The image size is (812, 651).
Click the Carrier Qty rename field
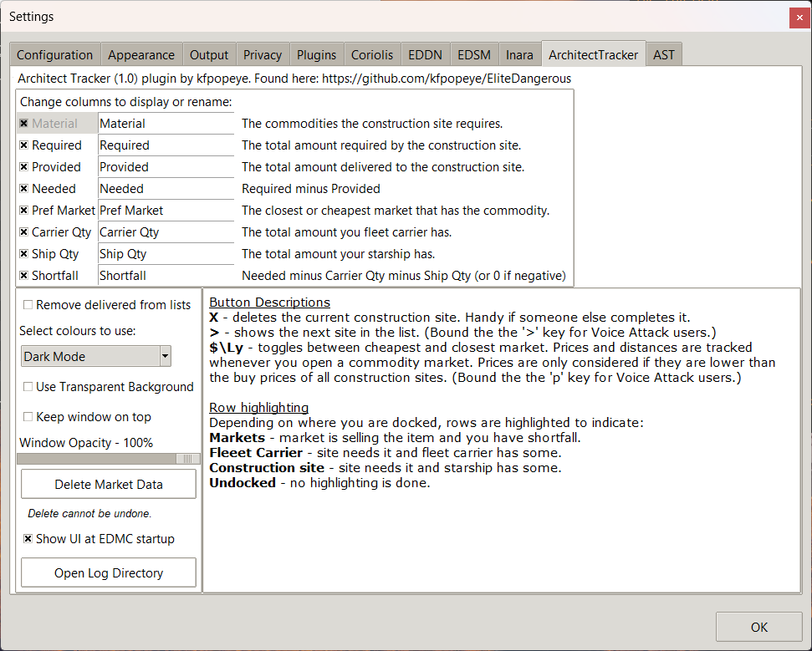[x=166, y=232]
